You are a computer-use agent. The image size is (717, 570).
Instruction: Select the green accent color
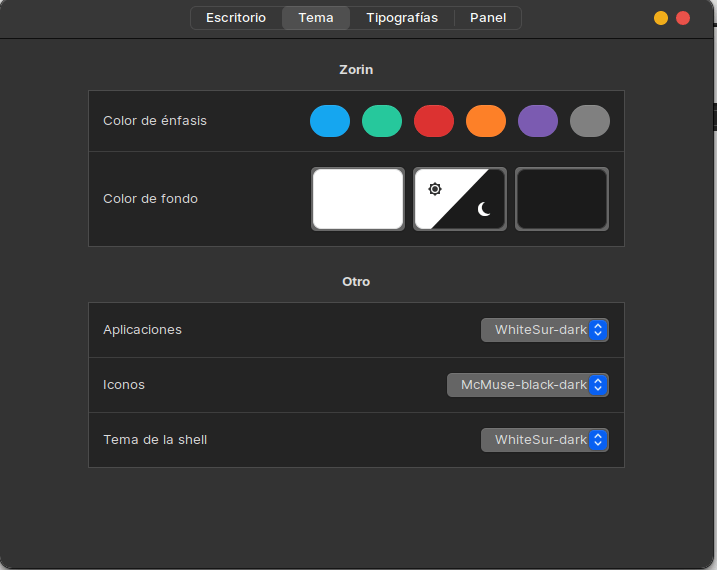381,121
